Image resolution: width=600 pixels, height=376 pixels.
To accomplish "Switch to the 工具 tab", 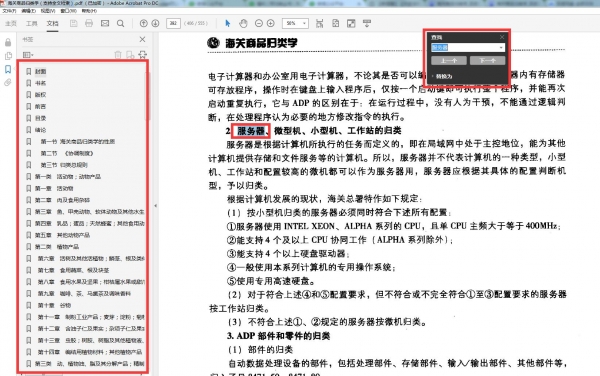I will coord(31,24).
